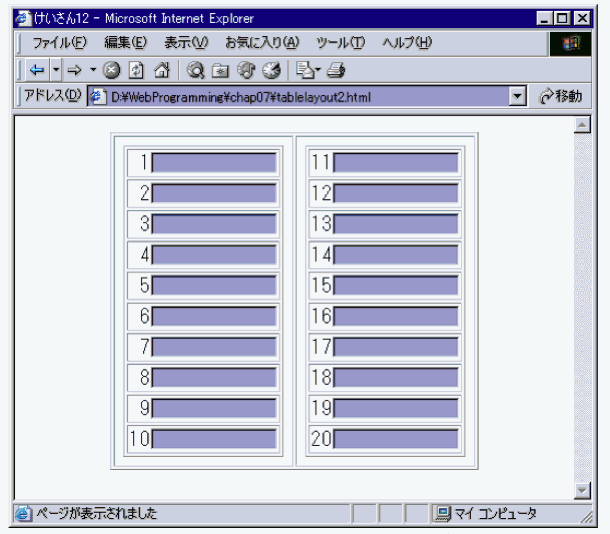Open the お気に入り(A) menu
Viewport: 610px width, 534px height.
261,43
